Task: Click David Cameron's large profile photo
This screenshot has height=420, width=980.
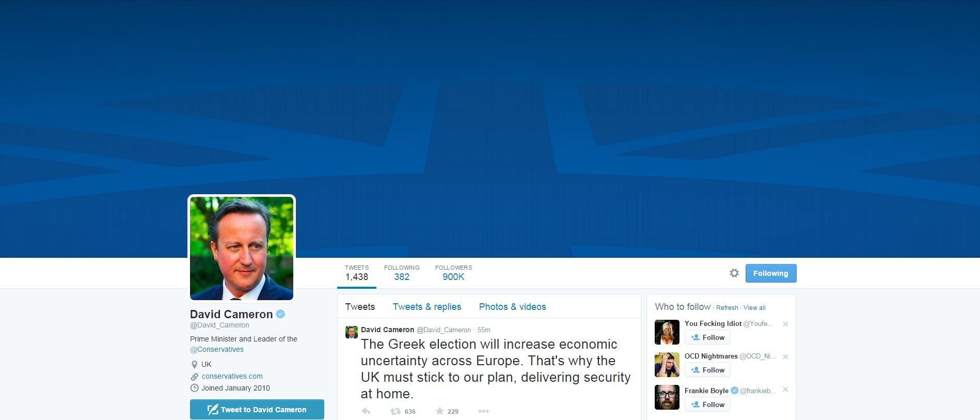Action: (242, 248)
